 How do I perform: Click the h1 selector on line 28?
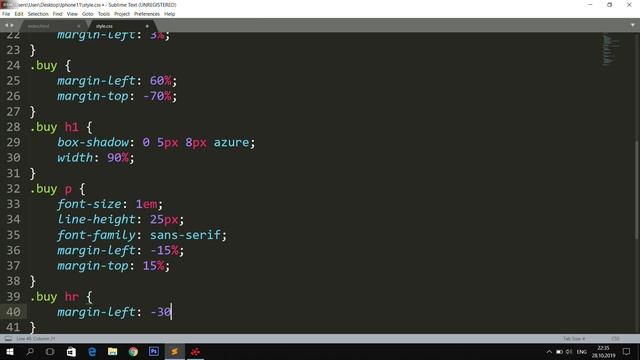(72, 127)
